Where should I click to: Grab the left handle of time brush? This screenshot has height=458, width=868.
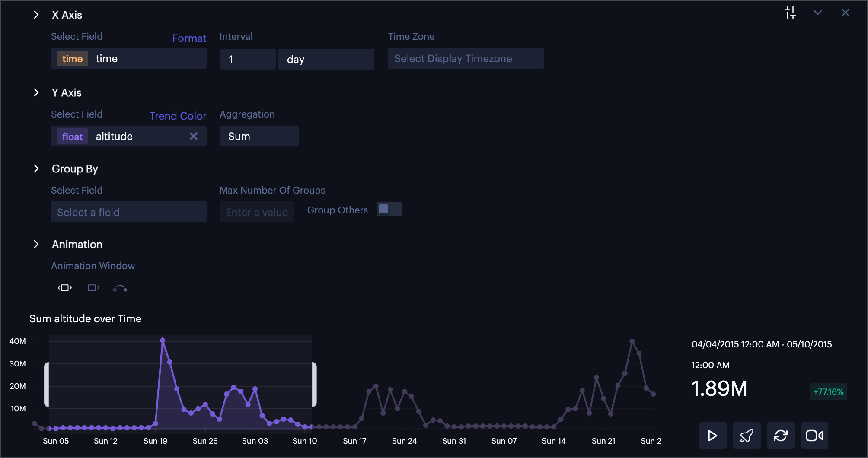(47, 385)
